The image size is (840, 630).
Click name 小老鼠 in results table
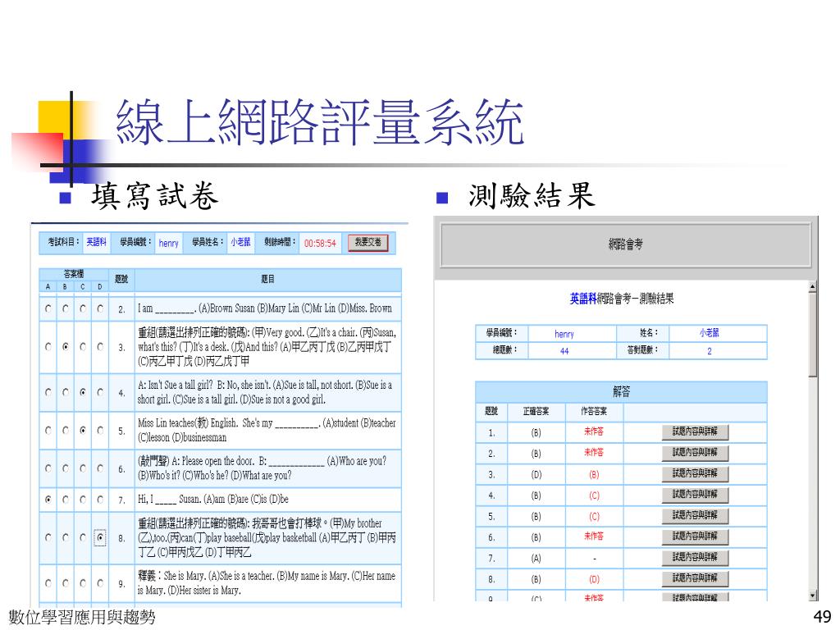point(710,333)
